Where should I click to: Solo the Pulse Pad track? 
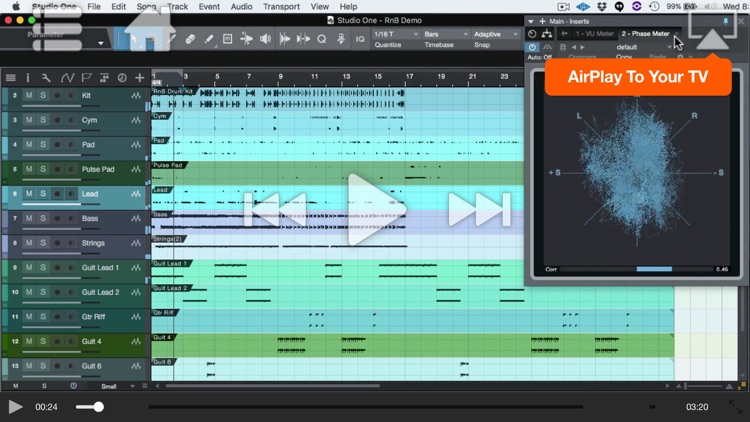coord(43,169)
